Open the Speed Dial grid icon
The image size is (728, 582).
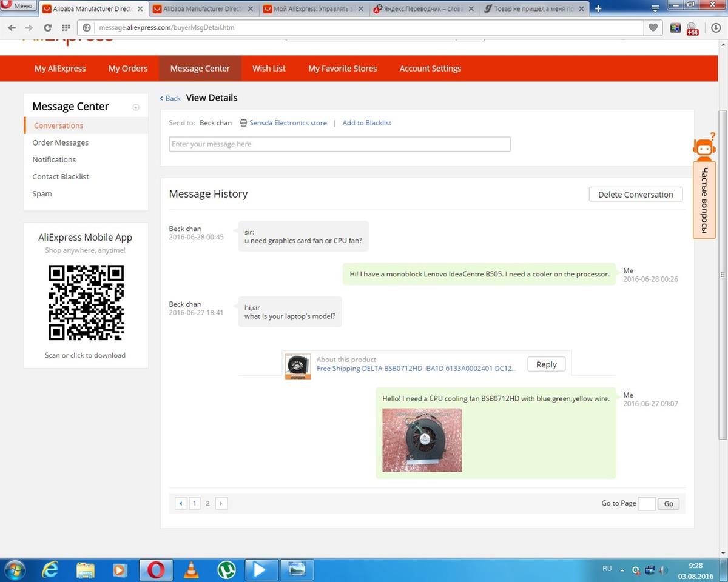point(66,28)
